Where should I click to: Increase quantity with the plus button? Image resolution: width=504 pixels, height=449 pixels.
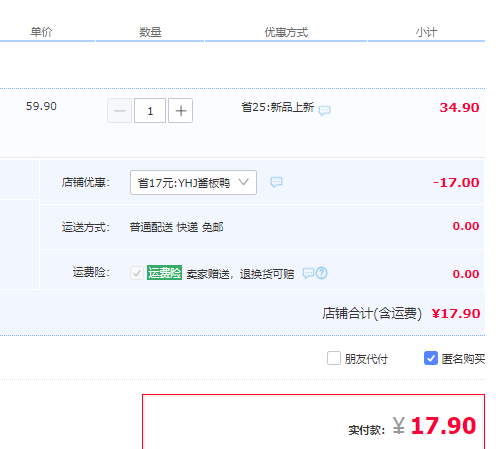180,111
